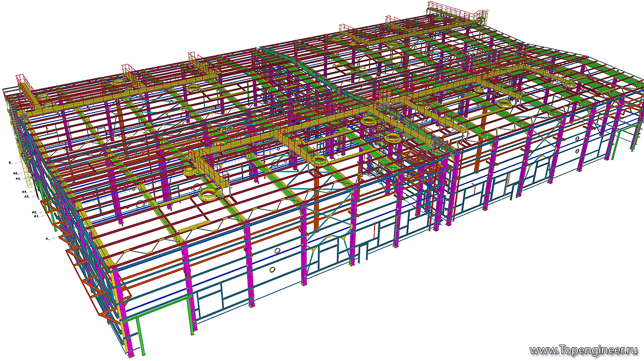
Task: Select the grid axis label A1
Action: point(36,216)
